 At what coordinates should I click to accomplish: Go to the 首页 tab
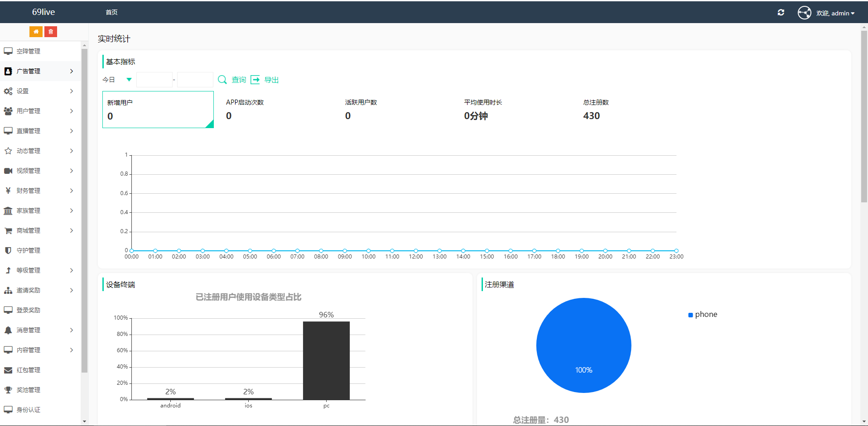pos(111,12)
